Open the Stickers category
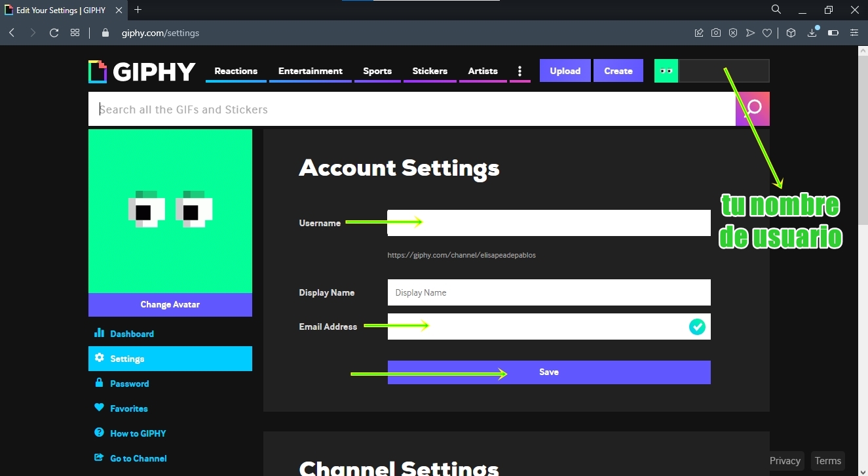868x476 pixels. coord(430,71)
